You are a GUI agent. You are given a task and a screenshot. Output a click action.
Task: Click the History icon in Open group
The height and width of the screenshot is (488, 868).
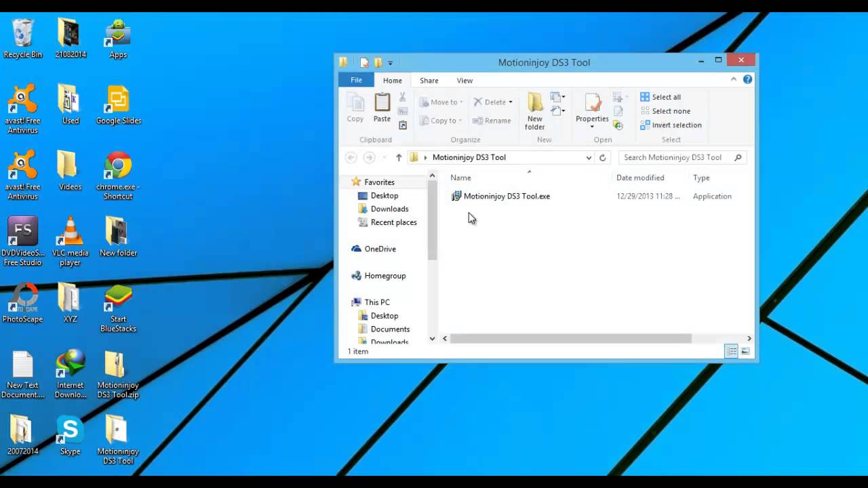click(618, 125)
